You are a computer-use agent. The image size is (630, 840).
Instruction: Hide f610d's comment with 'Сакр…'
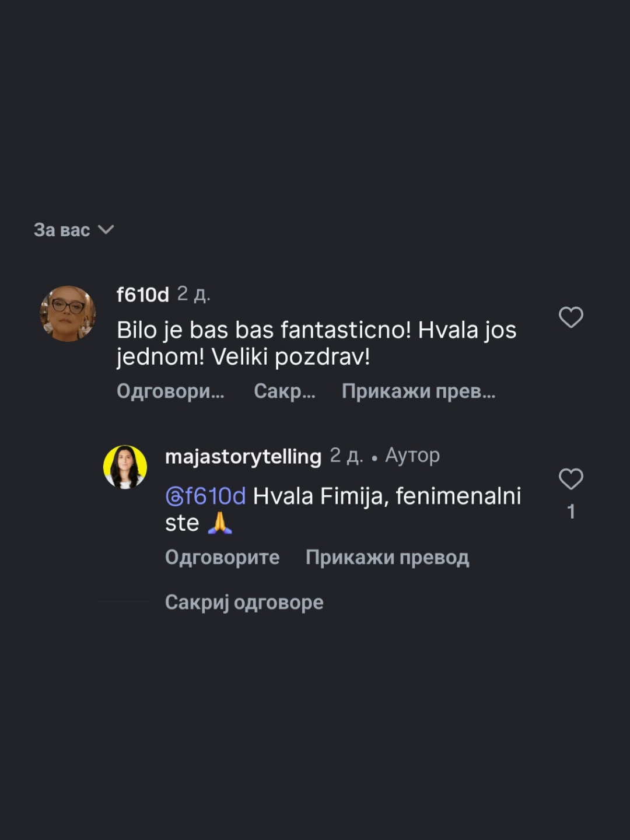click(284, 391)
